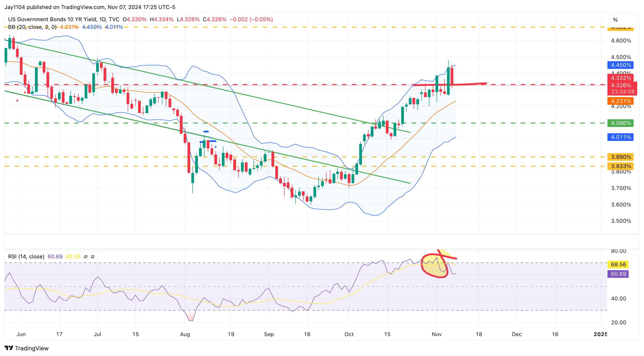Click the 'Nov' date axis label
This screenshot has height=356, width=644.
click(x=437, y=334)
